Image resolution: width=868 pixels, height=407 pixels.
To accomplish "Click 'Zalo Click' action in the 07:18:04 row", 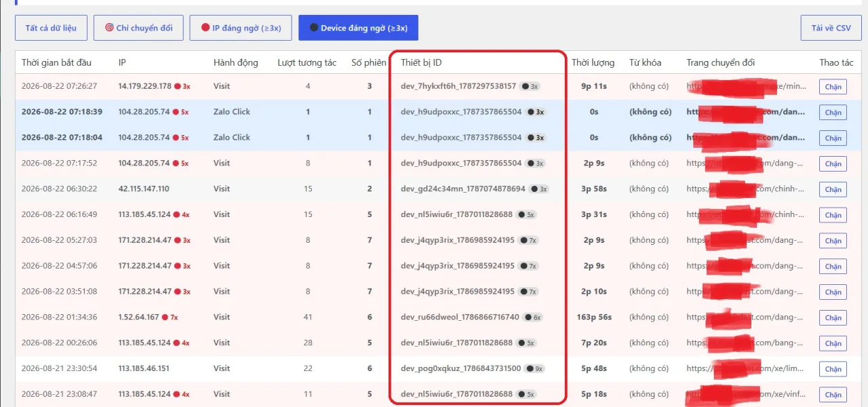I will [x=232, y=137].
